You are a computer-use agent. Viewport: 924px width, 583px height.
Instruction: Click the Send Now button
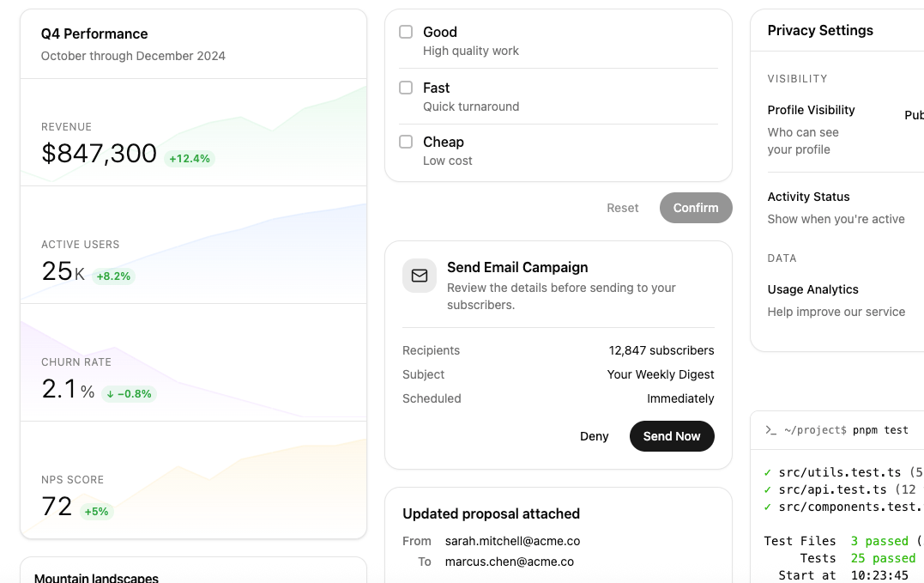coord(672,436)
